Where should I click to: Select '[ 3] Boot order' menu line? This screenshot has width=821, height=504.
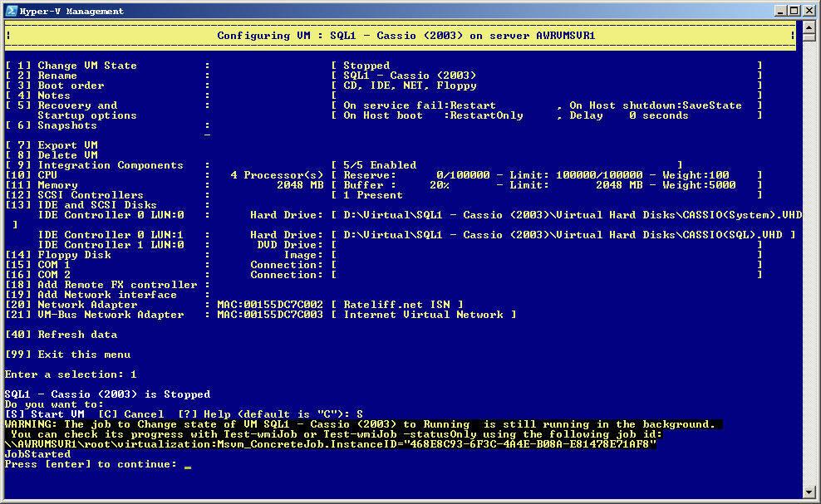[x=55, y=86]
